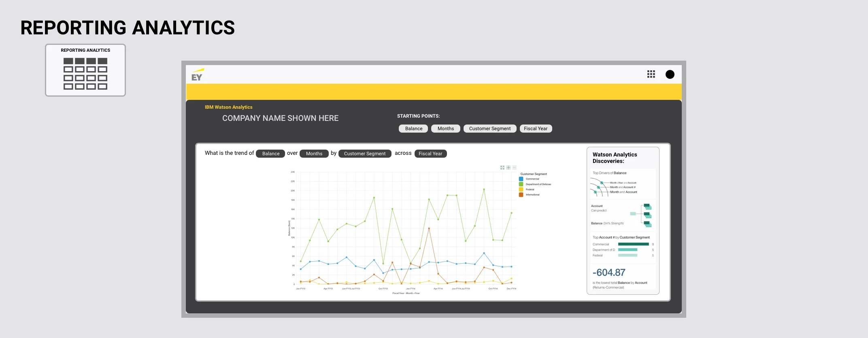This screenshot has width=868, height=338.
Task: Click the blue Commercial legend swatch
Action: tap(521, 179)
